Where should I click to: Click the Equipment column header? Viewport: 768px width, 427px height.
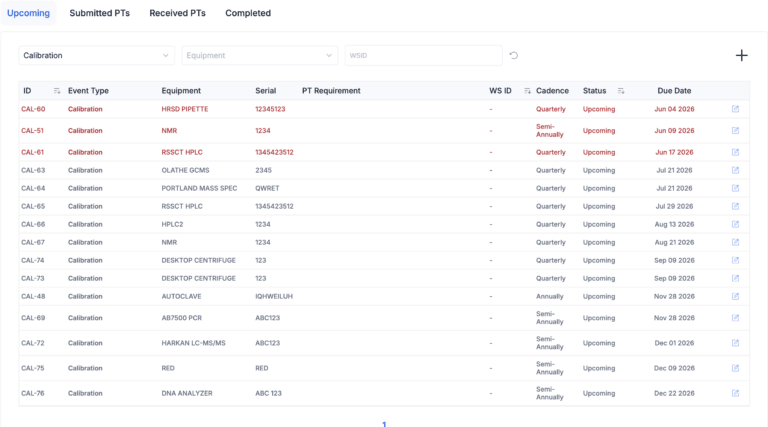(181, 91)
